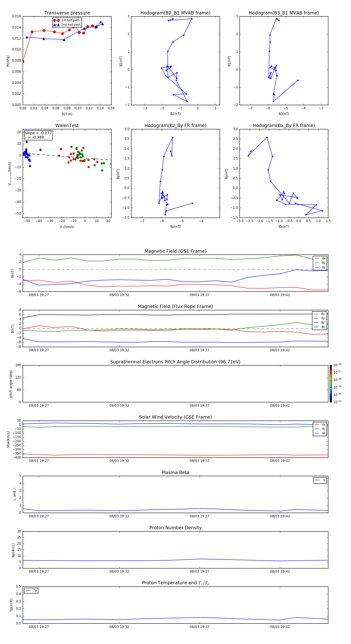Image resolution: width=351 pixels, height=644 pixels.
Task: Click the 'Np(#/cc)' y-axis label
Action: 13,550
